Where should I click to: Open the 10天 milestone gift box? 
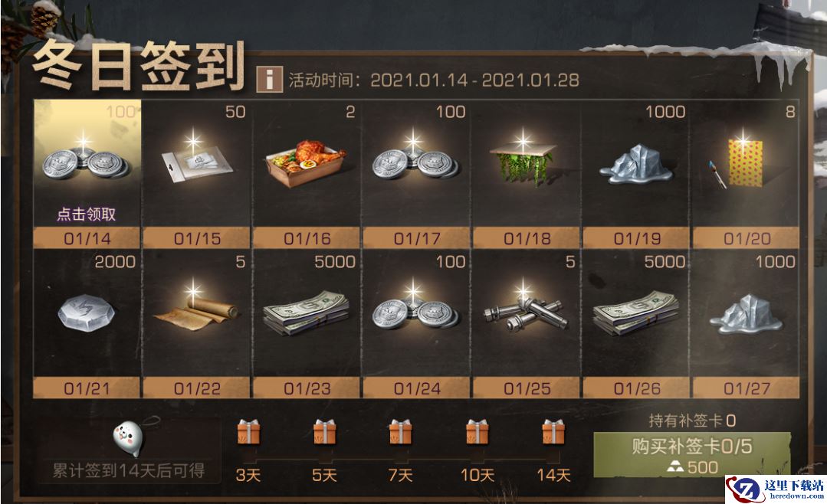coord(477,433)
